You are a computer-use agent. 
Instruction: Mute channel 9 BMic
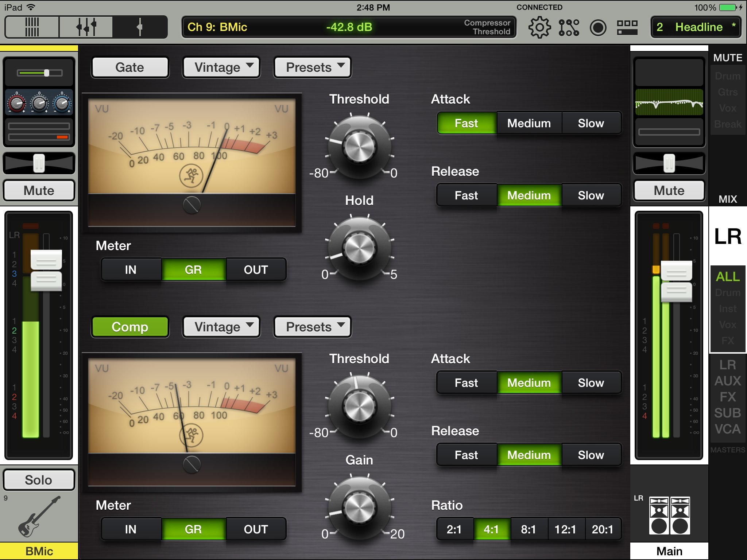click(39, 190)
